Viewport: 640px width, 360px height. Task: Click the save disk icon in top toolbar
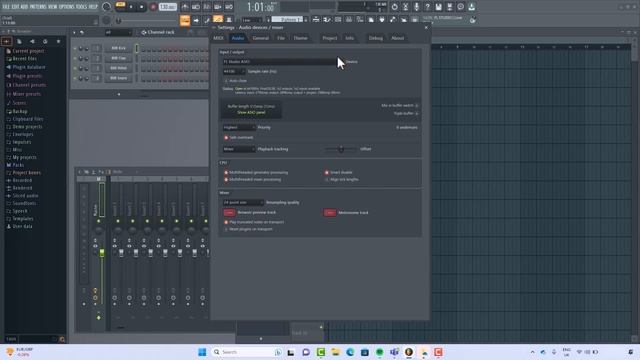click(x=438, y=7)
